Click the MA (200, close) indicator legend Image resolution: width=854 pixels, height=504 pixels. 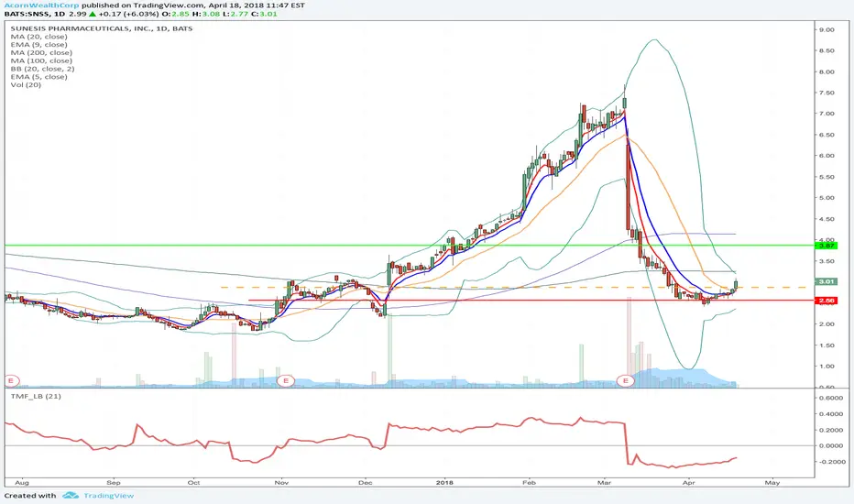pos(41,53)
